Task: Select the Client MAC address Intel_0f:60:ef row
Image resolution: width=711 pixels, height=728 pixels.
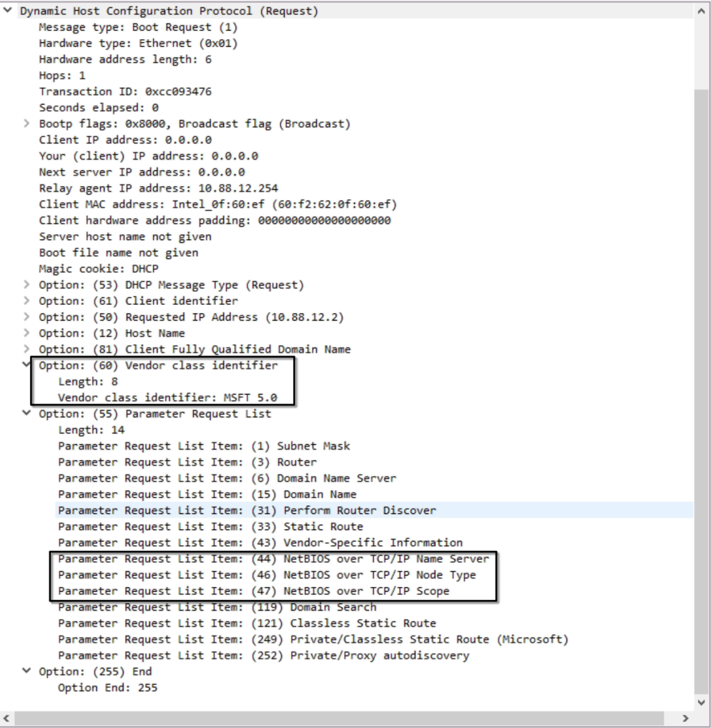Action: 218,204
